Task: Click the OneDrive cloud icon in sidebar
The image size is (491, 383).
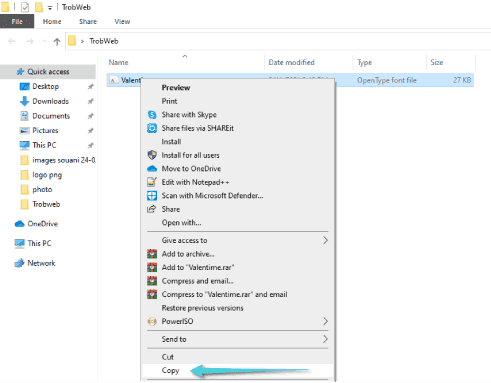Action: pyautogui.click(x=20, y=224)
